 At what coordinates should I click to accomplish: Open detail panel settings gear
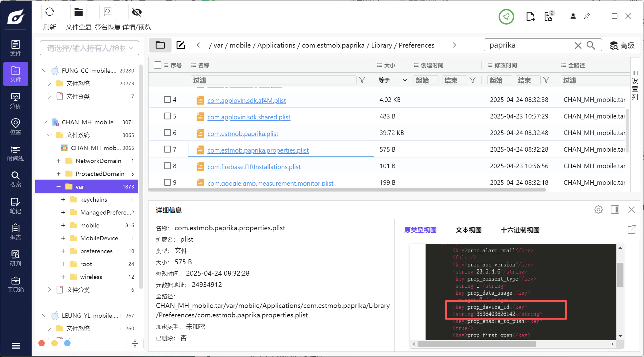click(598, 210)
